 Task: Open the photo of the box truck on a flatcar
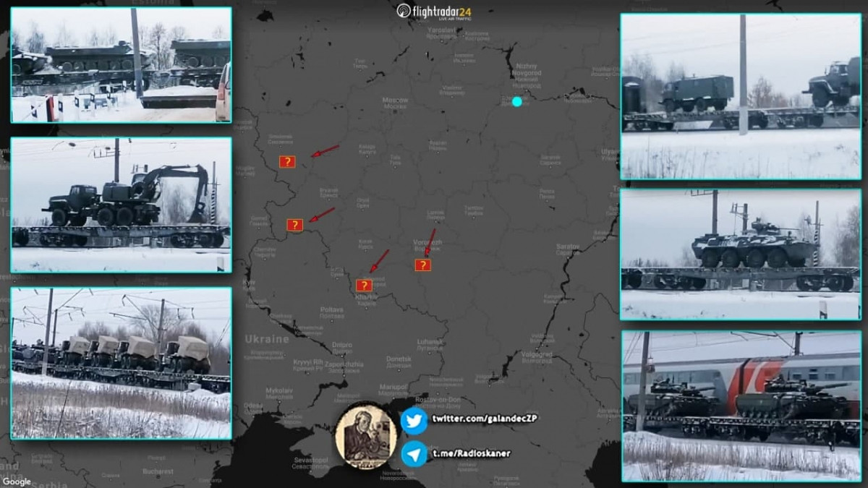tap(741, 96)
